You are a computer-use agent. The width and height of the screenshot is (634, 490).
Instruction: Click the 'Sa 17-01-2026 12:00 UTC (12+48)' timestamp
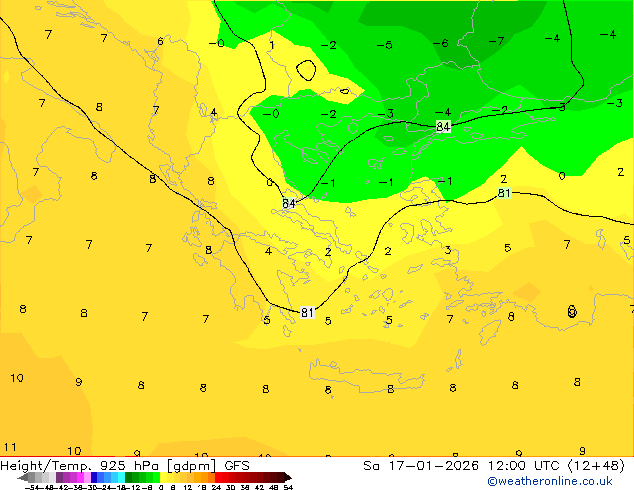(x=494, y=466)
